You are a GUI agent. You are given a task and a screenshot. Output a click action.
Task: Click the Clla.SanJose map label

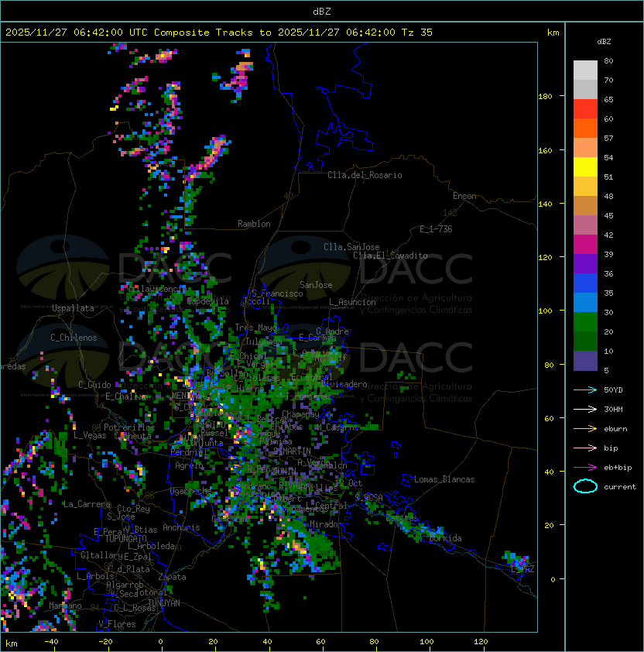351,247
